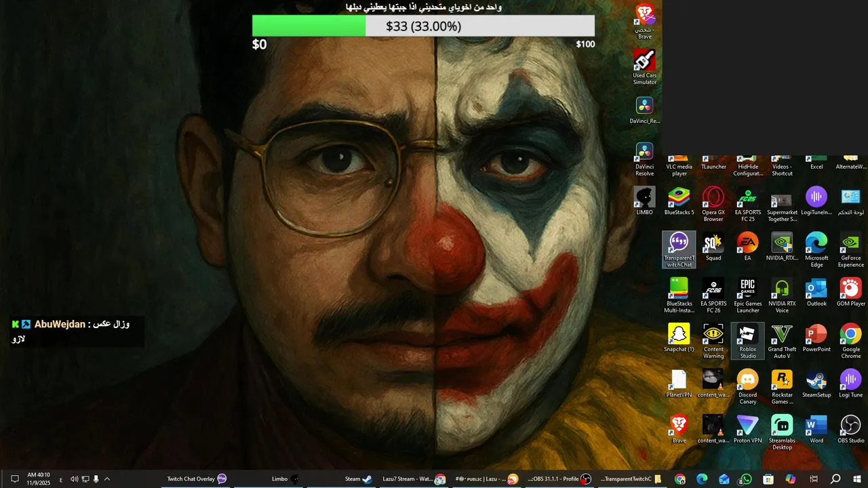Open the Control Panel (لوحة التحكم) icon

pos(851,201)
